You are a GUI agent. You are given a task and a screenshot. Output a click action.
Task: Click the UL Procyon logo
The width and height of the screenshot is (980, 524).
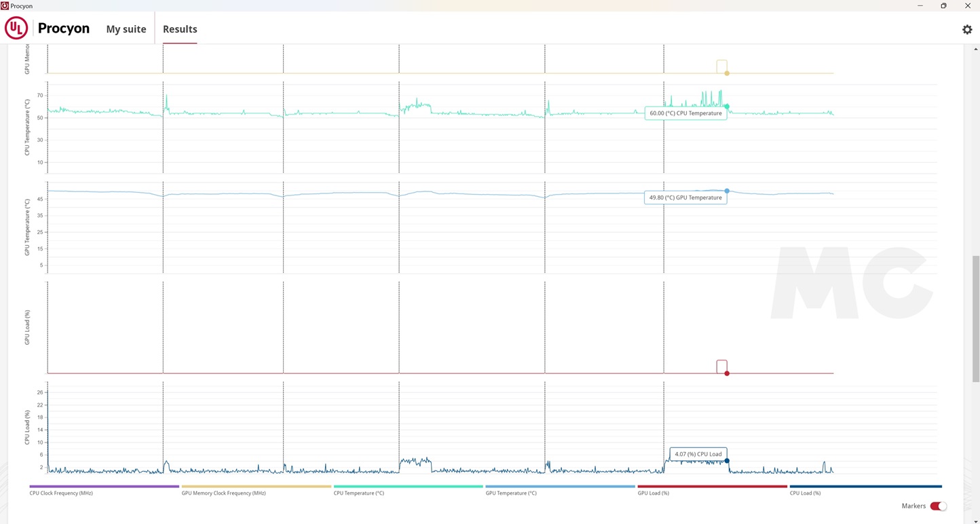[16, 29]
